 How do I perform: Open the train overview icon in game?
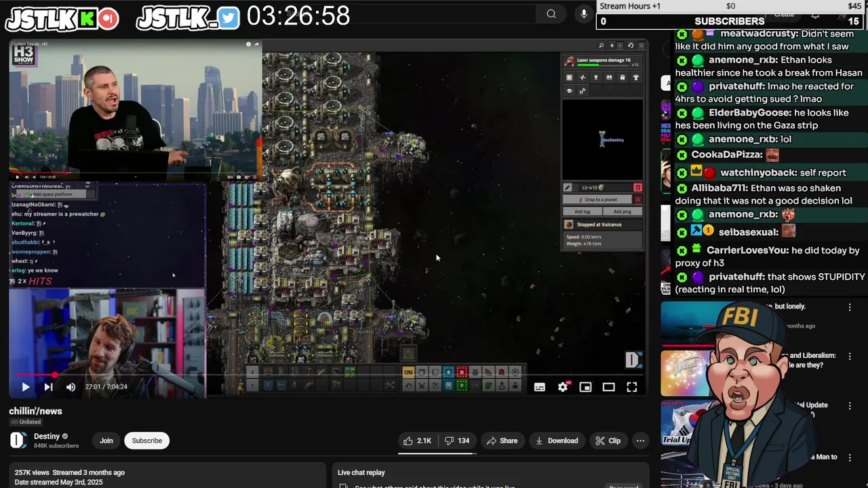pos(623,77)
